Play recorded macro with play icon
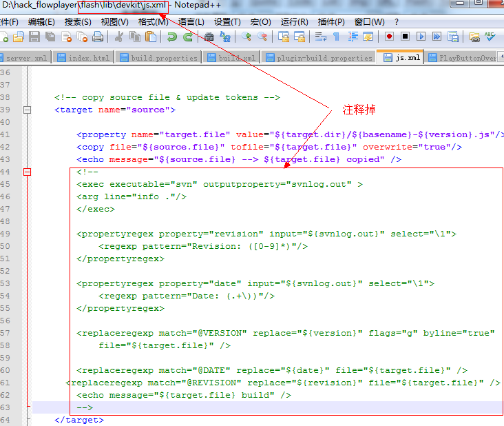The width and height of the screenshot is (504, 426). point(421,37)
